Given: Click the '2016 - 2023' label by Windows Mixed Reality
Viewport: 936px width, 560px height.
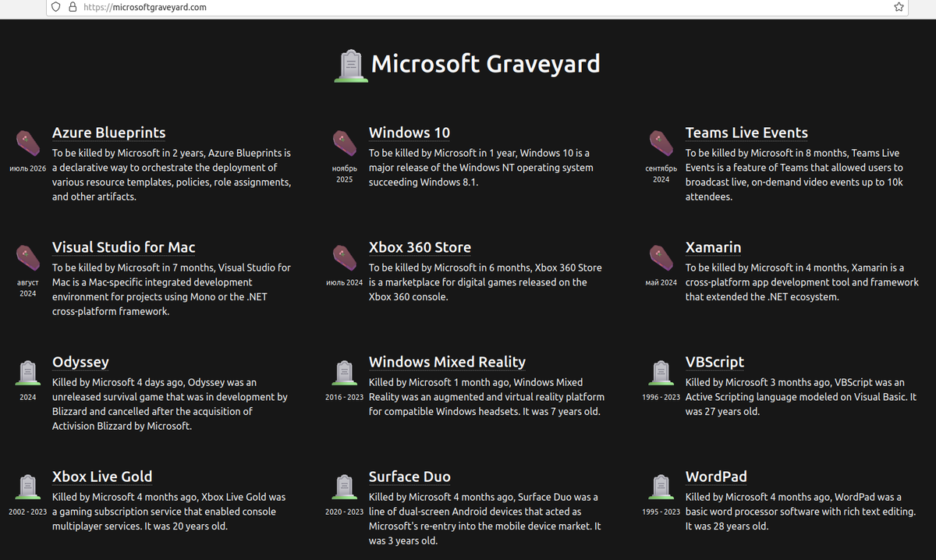Looking at the screenshot, I should click(x=345, y=398).
